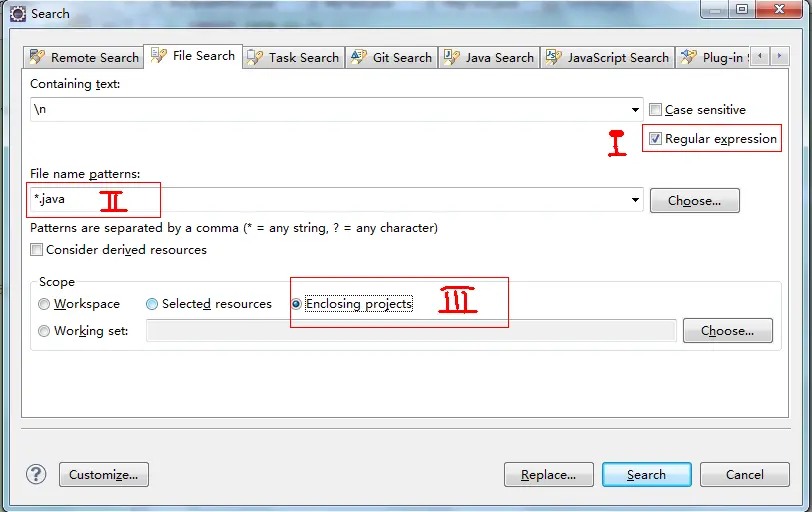The height and width of the screenshot is (512, 812).
Task: Enable the Case sensitive checkbox
Action: (x=655, y=110)
